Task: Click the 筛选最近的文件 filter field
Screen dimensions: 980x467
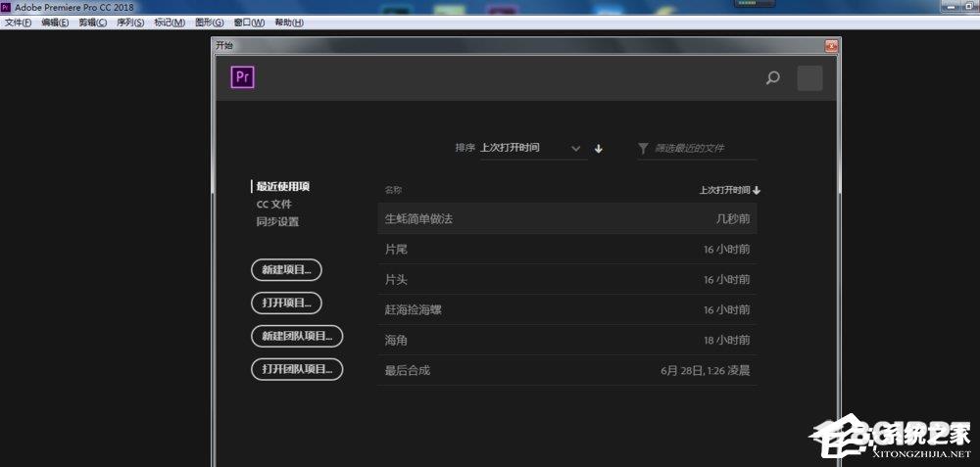Action: tap(697, 149)
